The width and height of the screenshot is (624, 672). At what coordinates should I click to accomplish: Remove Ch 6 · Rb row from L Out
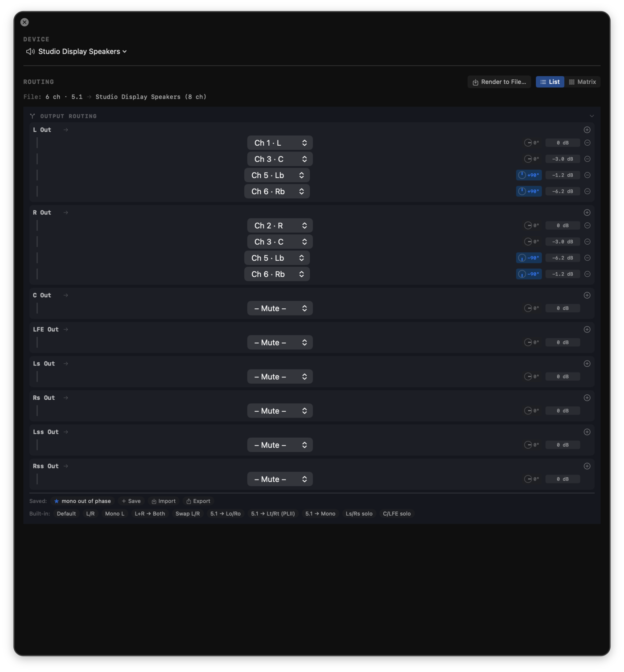coord(587,191)
